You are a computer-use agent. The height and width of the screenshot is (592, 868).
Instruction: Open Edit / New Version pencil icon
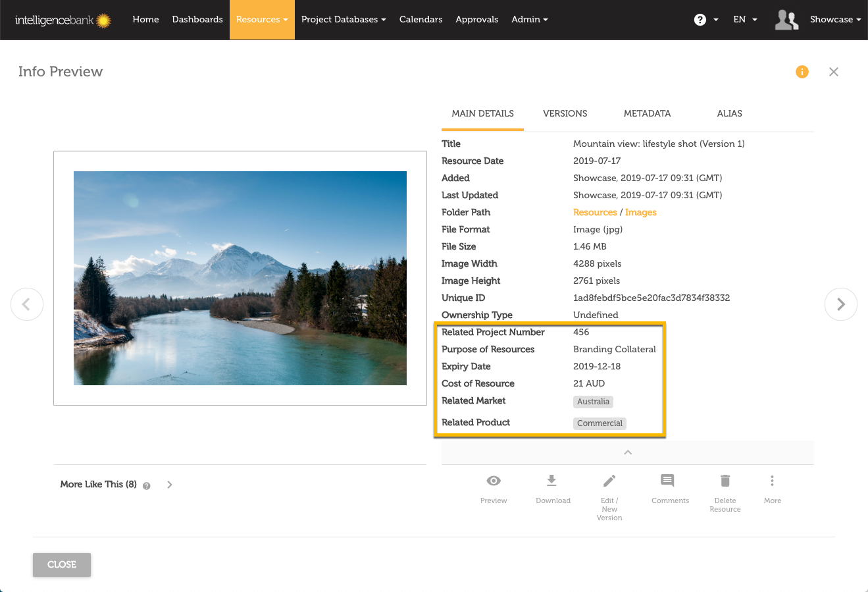[609, 481]
